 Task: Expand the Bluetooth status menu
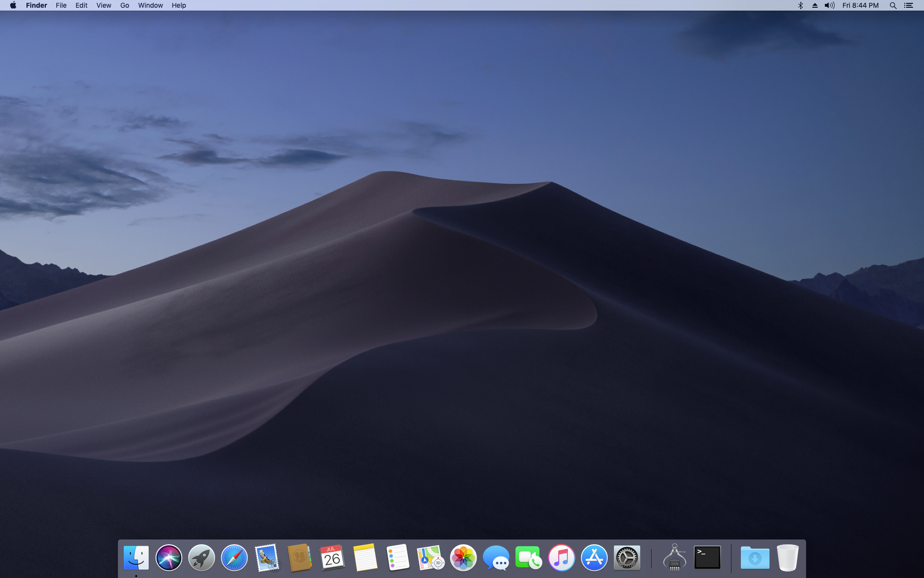pyautogui.click(x=800, y=5)
